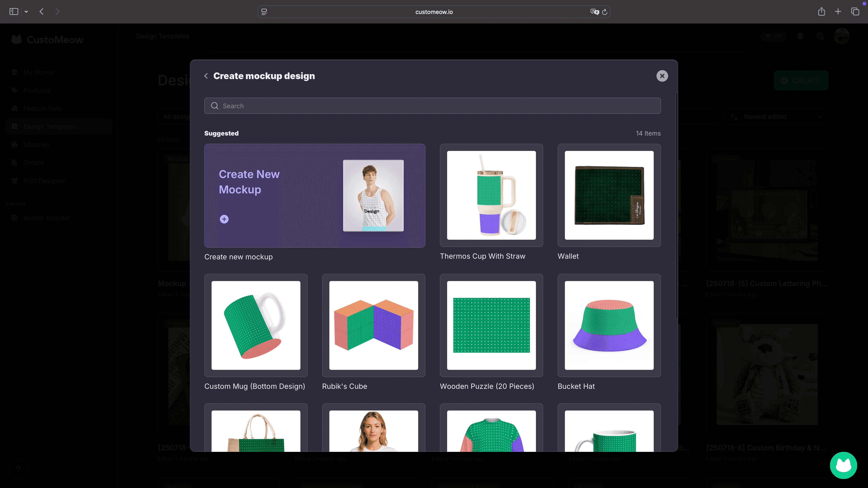Screen dimensions: 868x488
Task: Open the browser share icon
Action: (821, 12)
